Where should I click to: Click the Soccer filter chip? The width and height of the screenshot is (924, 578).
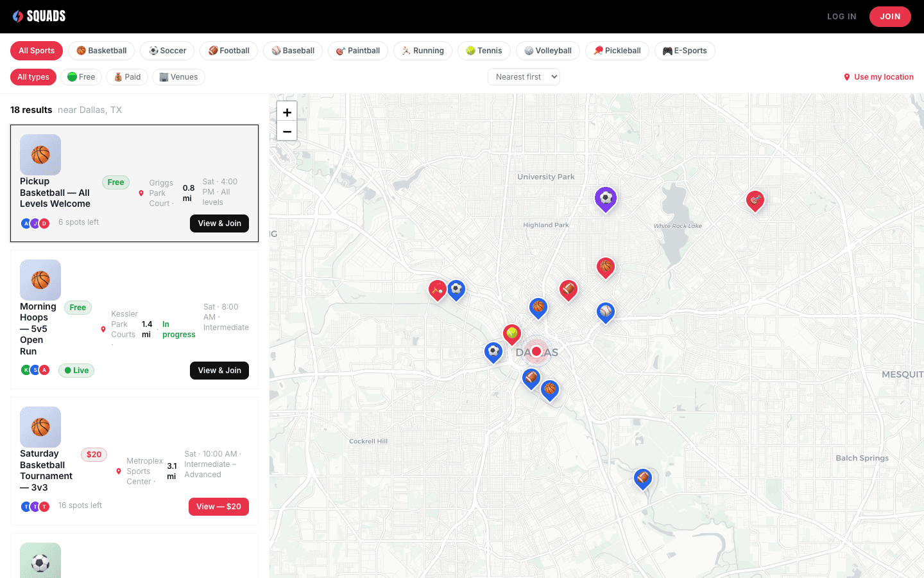point(167,50)
